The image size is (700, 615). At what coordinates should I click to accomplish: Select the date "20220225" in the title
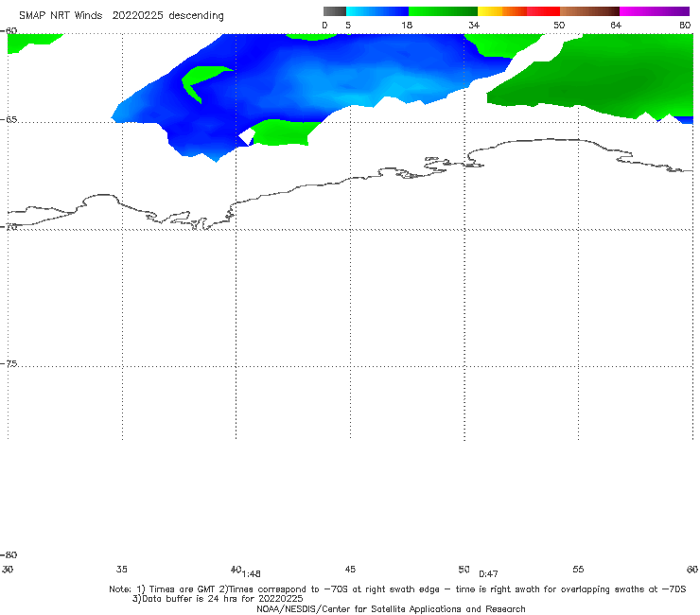click(137, 15)
